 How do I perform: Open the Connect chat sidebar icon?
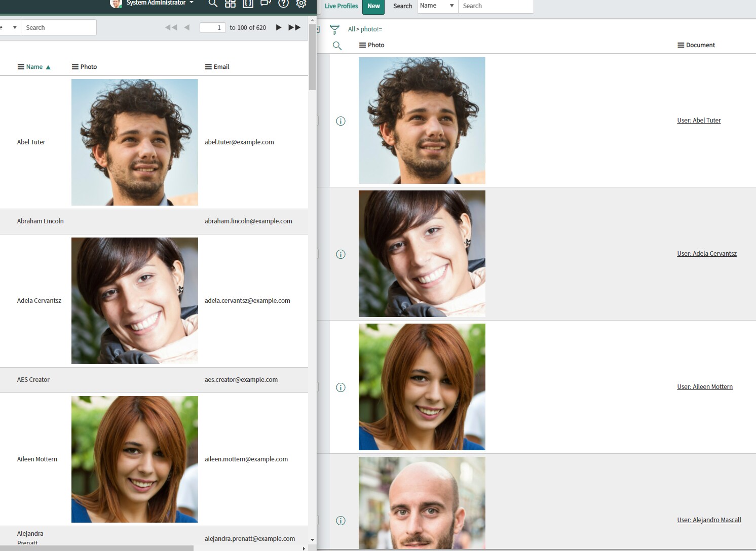[266, 4]
